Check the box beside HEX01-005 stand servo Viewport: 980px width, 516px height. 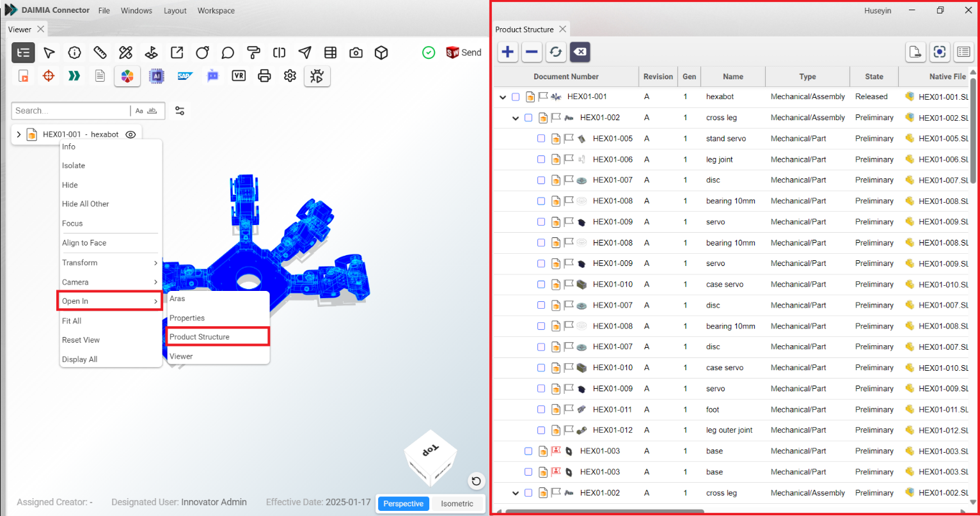(x=541, y=139)
